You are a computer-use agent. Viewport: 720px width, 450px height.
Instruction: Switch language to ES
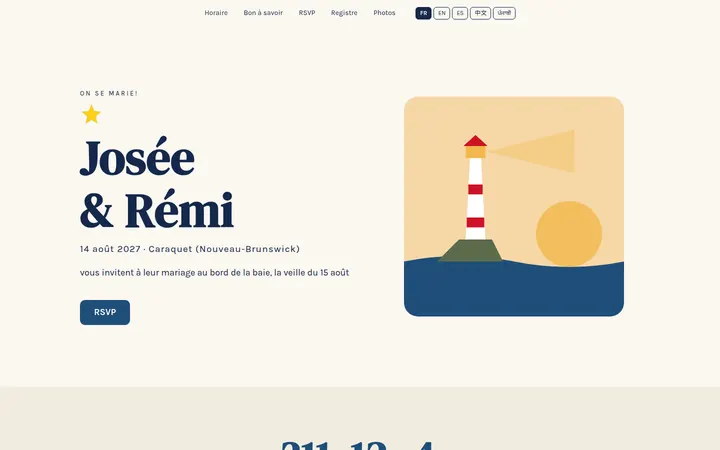point(460,13)
